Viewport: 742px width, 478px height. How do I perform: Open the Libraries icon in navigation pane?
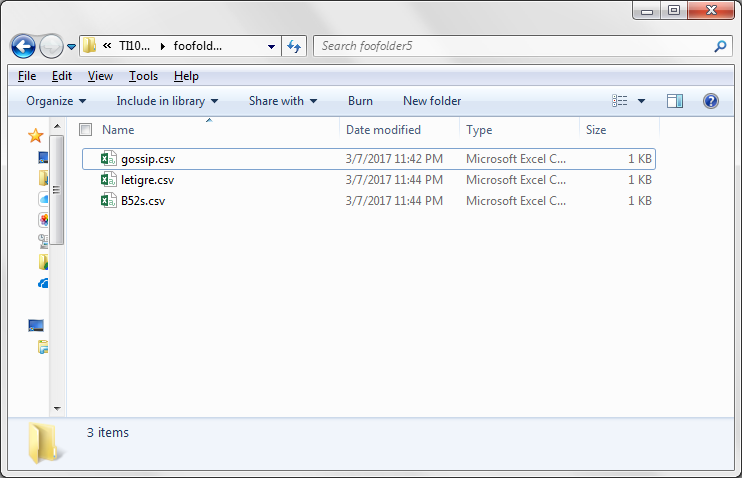coord(43,347)
